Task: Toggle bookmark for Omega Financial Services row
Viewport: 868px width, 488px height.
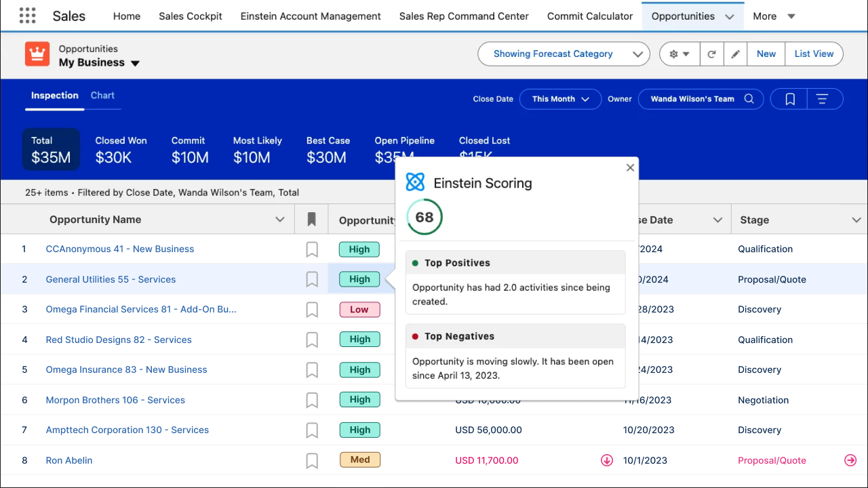Action: 312,310
